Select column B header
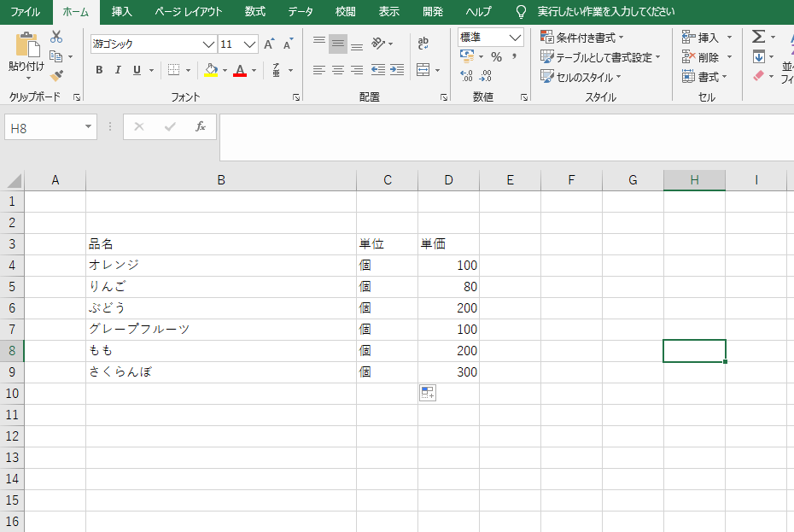The image size is (794, 532). (221, 180)
